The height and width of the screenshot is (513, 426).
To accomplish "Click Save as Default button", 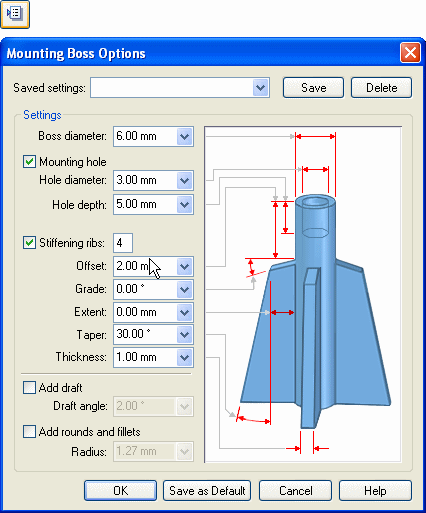I will [x=207, y=491].
